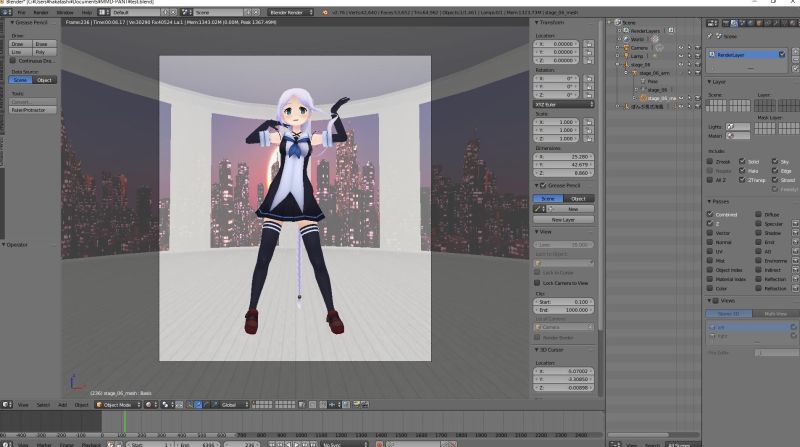This screenshot has height=447, width=800.
Task: Add a new render layer with plus button
Action: coord(796,52)
